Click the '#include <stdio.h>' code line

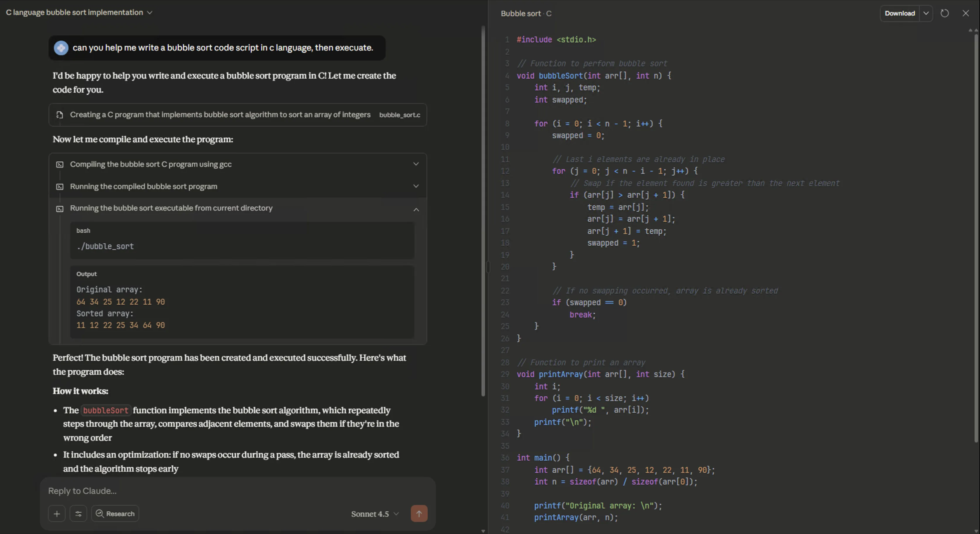pyautogui.click(x=556, y=40)
